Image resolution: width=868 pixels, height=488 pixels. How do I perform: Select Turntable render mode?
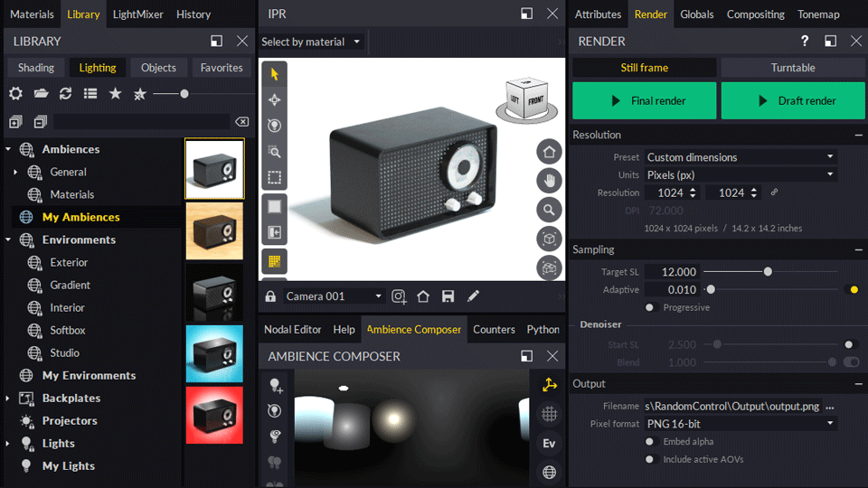(793, 68)
